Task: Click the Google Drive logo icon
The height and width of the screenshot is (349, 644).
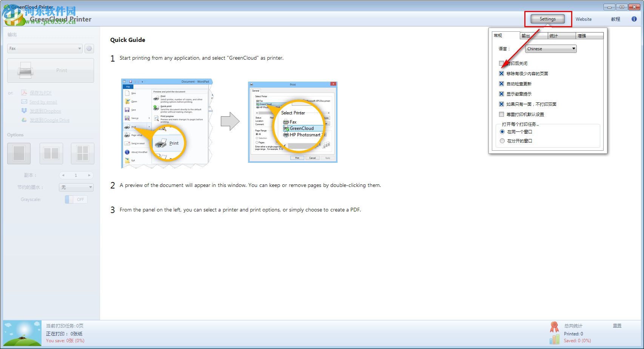Action: tap(24, 120)
